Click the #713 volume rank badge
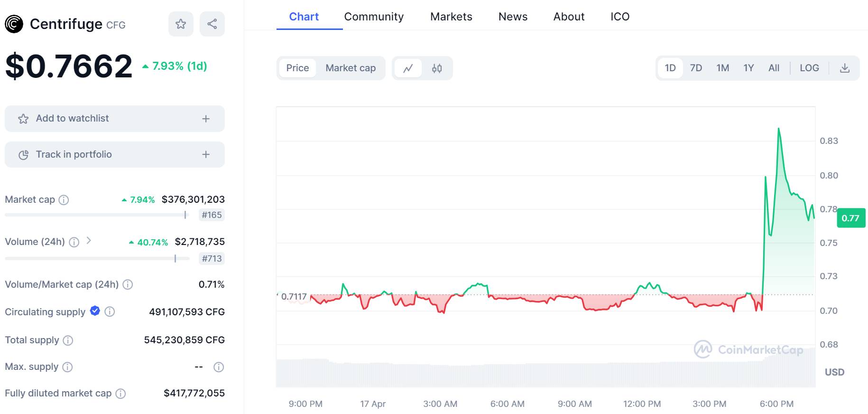 (212, 259)
